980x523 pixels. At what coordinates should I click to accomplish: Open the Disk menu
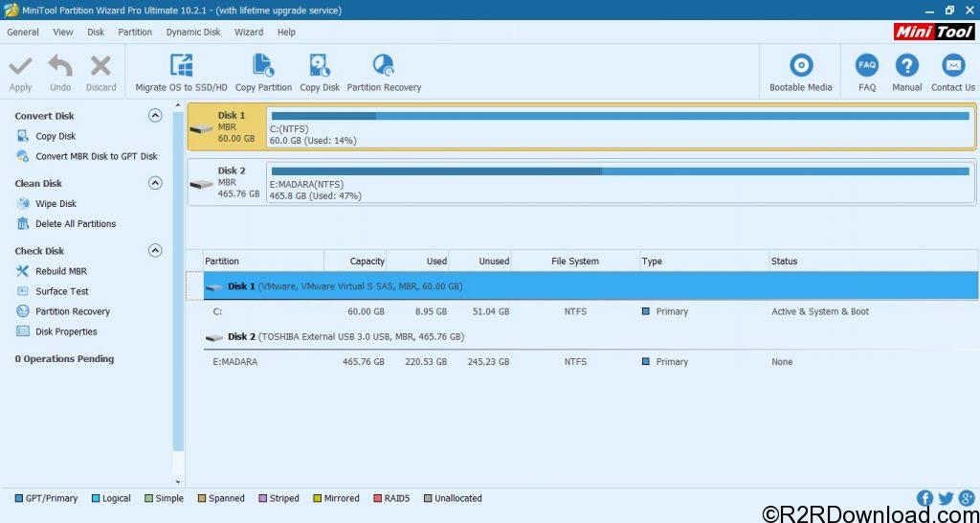[96, 32]
